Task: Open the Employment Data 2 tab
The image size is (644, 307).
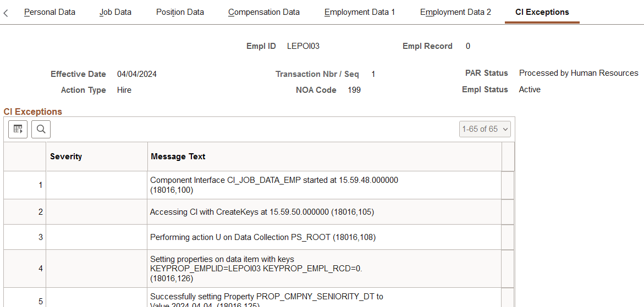Action: 455,12
